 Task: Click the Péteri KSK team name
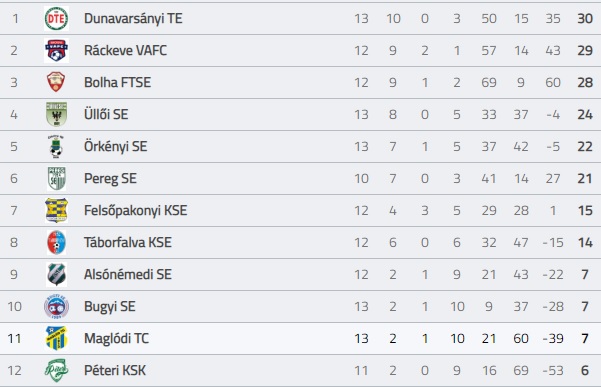[x=115, y=371]
